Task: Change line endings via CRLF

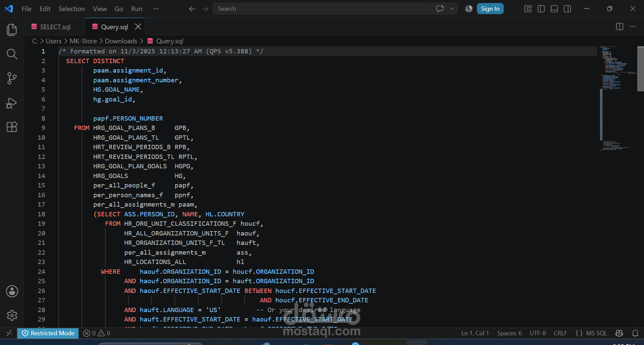Action: [x=560, y=333]
